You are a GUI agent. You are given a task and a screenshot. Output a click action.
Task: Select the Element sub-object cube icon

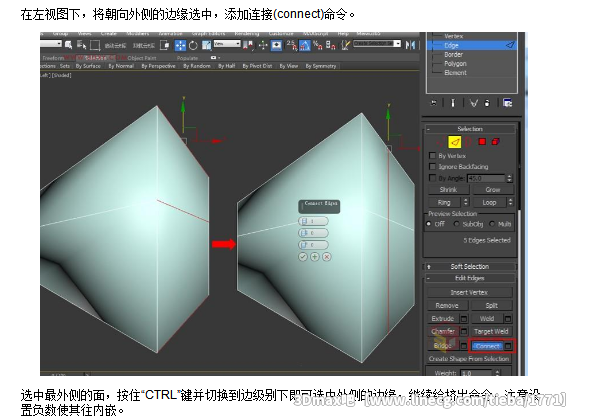pyautogui.click(x=495, y=142)
